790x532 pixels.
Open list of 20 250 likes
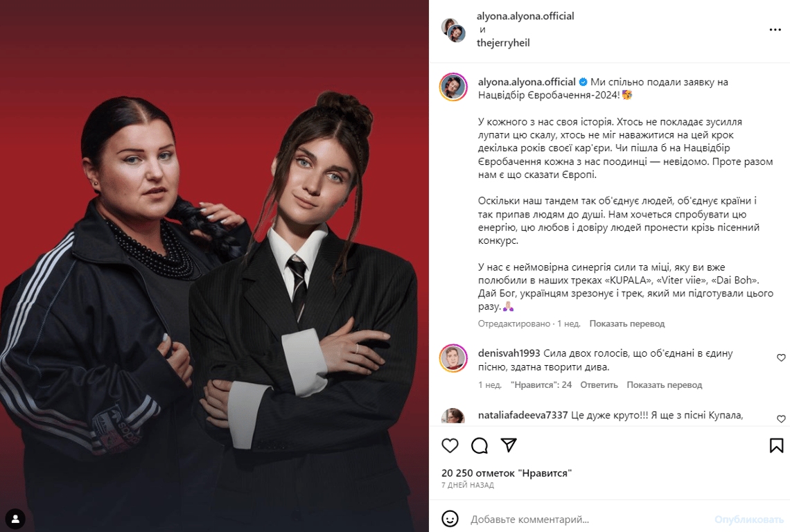coord(507,473)
